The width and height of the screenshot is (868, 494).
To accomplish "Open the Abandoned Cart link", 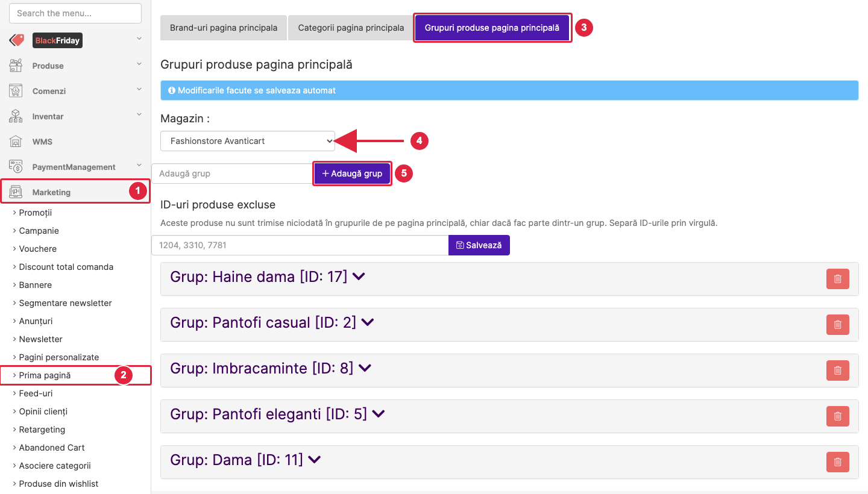I will [52, 448].
